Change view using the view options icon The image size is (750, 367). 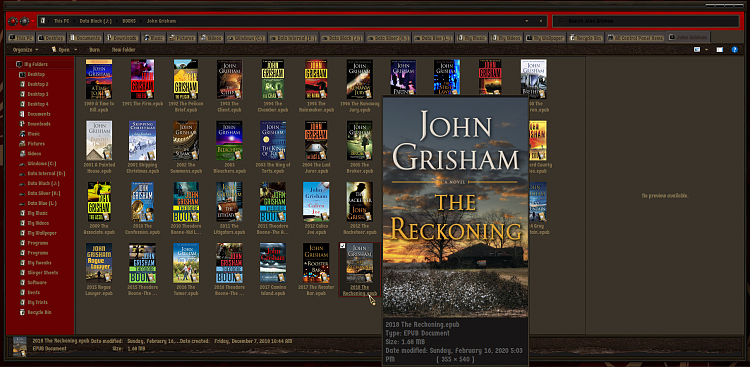(x=697, y=50)
